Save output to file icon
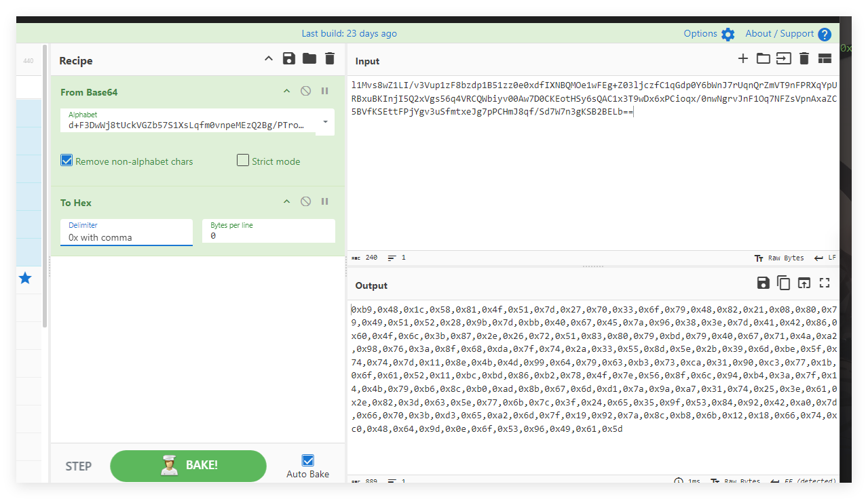The width and height of the screenshot is (868, 499). (x=763, y=283)
